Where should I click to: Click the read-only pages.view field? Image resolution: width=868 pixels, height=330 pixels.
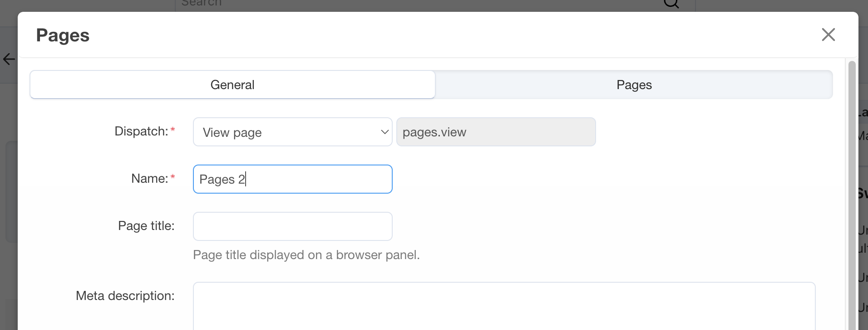tap(496, 132)
